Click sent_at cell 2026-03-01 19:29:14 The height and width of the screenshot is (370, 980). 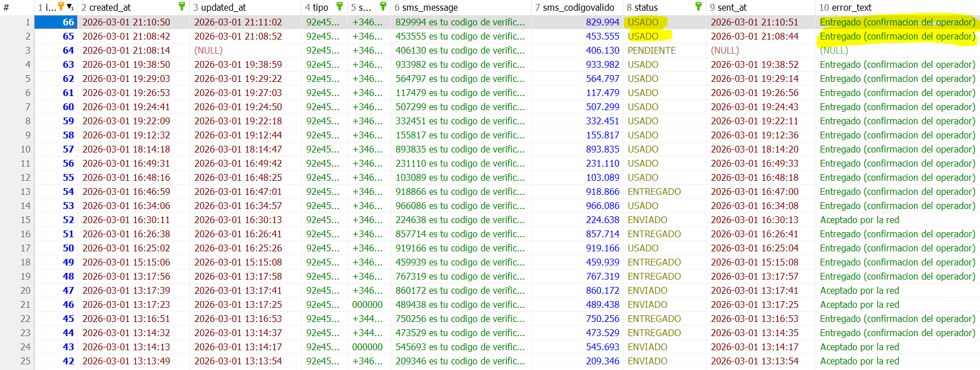click(x=754, y=79)
